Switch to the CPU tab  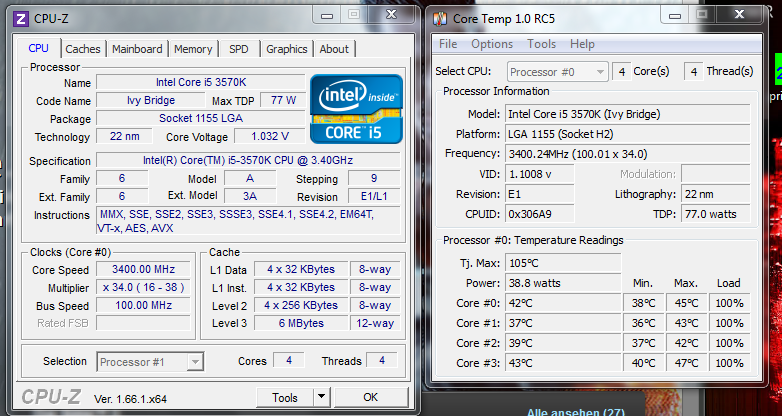coord(38,48)
